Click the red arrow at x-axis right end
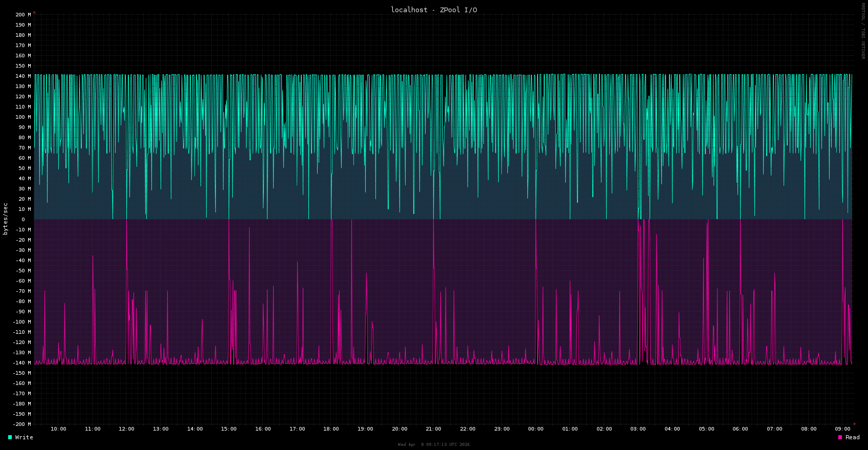This screenshot has height=450, width=868. 854,424
